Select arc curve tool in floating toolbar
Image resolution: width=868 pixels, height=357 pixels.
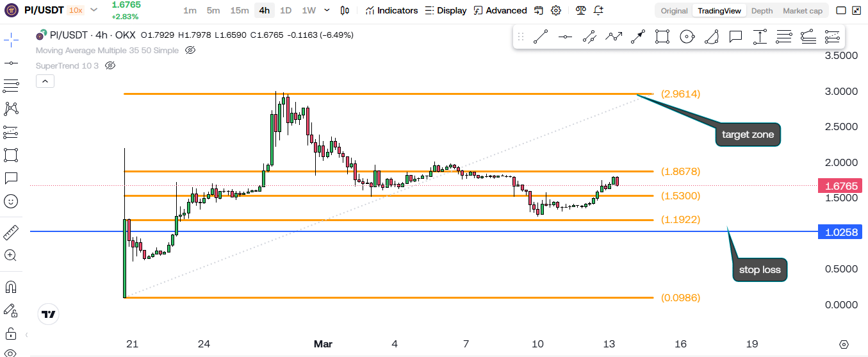(x=711, y=37)
